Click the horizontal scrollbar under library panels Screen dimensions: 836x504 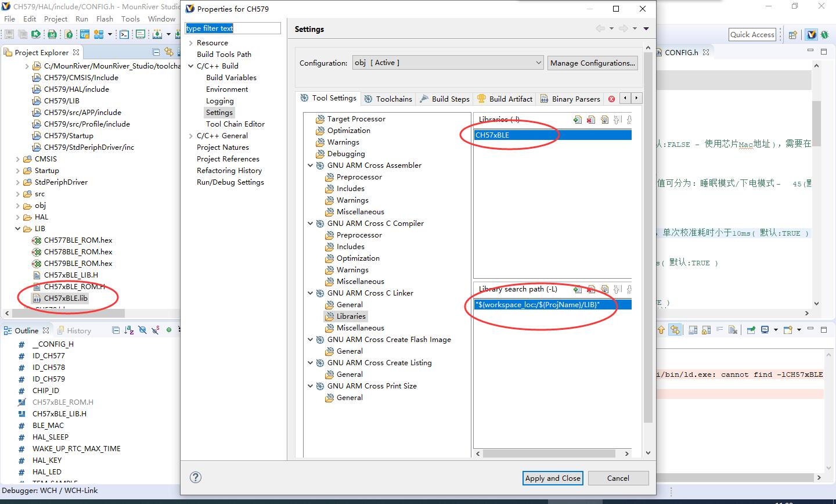553,453
